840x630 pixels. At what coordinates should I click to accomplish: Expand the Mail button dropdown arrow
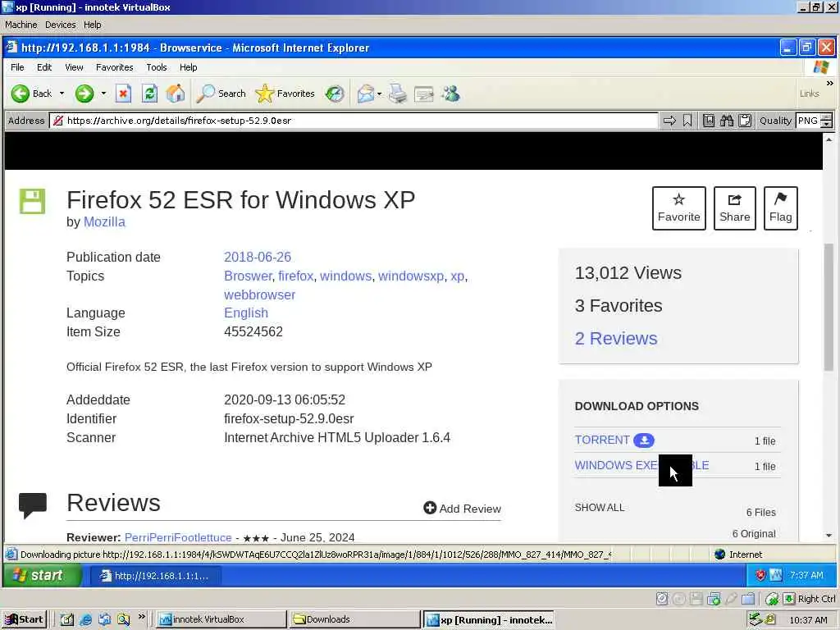379,94
